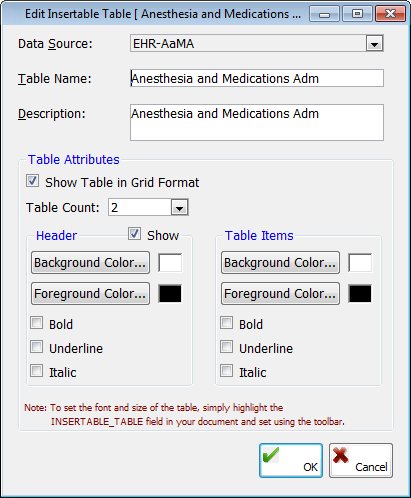This screenshot has width=411, height=498.
Task: Click into the Description text area
Action: pyautogui.click(x=257, y=122)
